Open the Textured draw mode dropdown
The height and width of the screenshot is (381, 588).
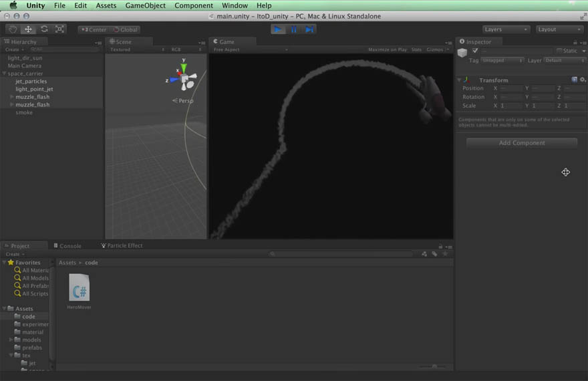(136, 49)
